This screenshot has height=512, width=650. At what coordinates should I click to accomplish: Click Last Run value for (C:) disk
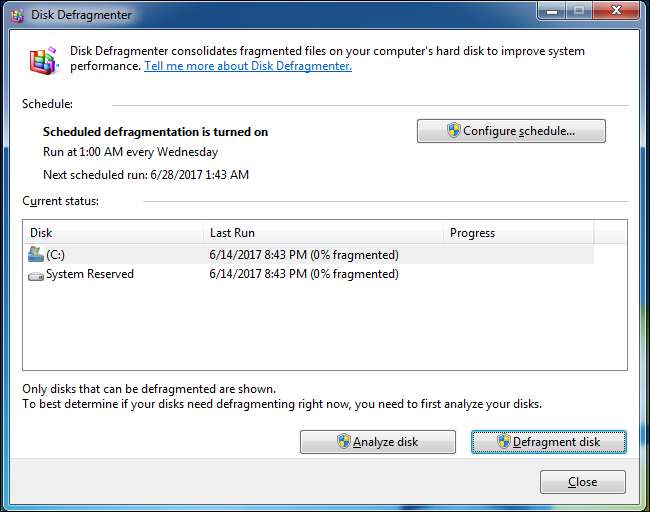click(x=304, y=255)
